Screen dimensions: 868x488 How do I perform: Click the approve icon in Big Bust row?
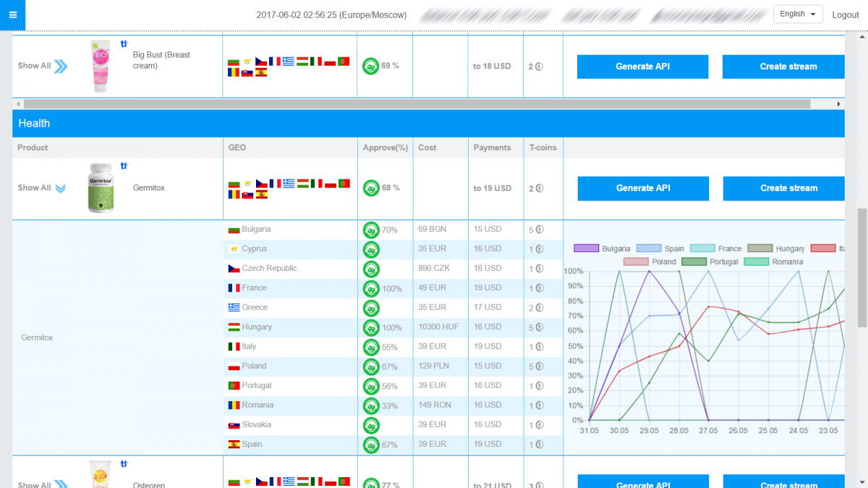click(x=370, y=66)
